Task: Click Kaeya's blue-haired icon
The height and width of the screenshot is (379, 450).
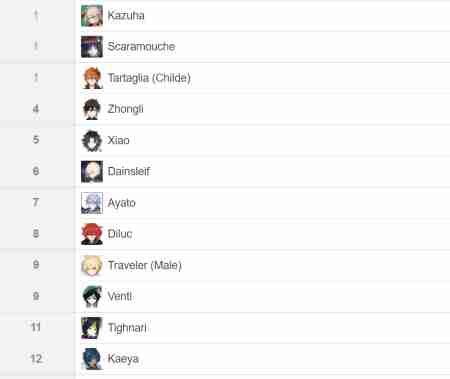Action: point(92,359)
